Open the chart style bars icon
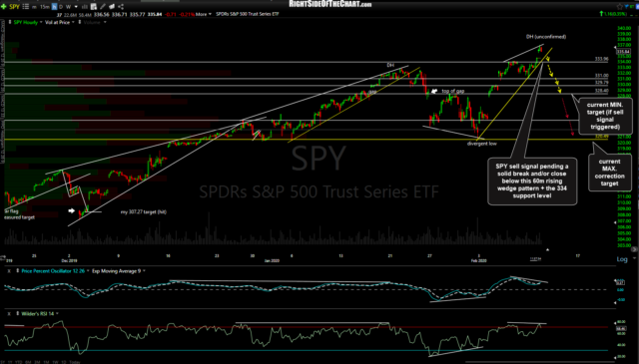This screenshot has height=364, width=639. tap(85, 7)
